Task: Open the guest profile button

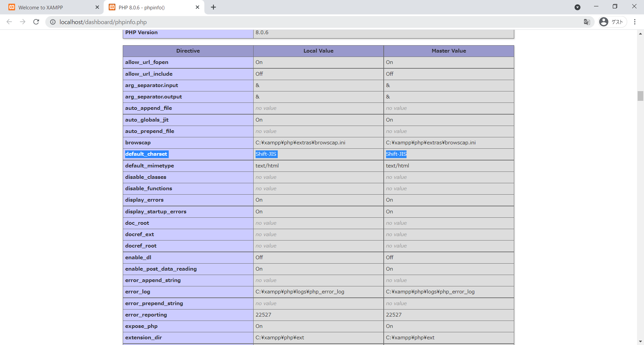Action: click(x=612, y=22)
